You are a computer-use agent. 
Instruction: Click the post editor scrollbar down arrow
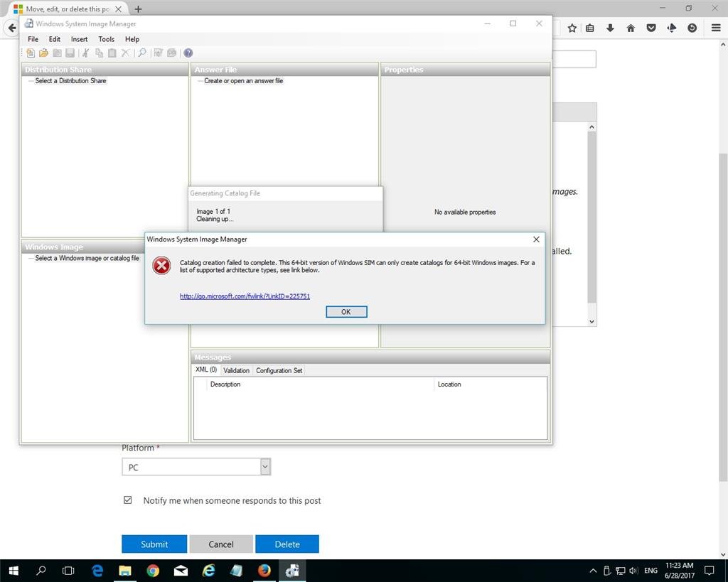pyautogui.click(x=591, y=321)
